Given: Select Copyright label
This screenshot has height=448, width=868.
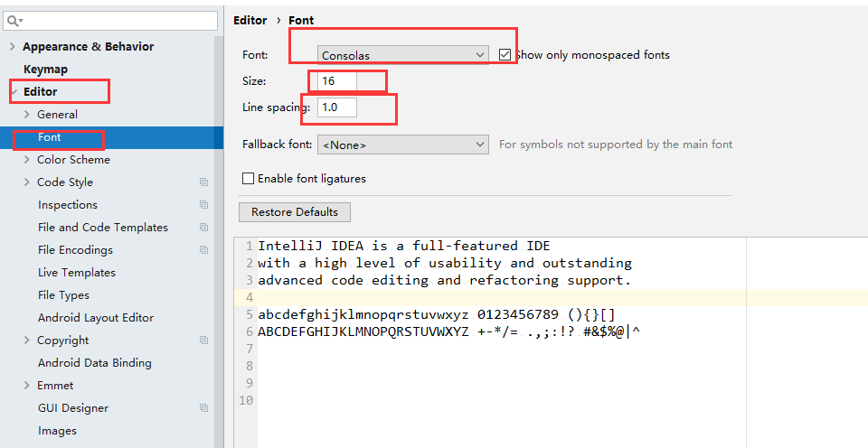Looking at the screenshot, I should click(x=62, y=341).
